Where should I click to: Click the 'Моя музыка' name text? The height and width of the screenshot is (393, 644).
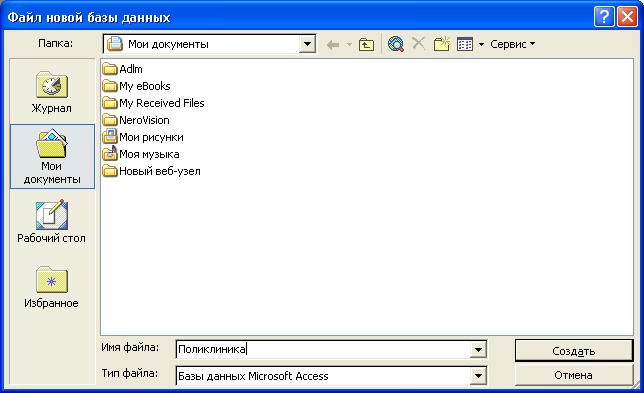tap(149, 154)
